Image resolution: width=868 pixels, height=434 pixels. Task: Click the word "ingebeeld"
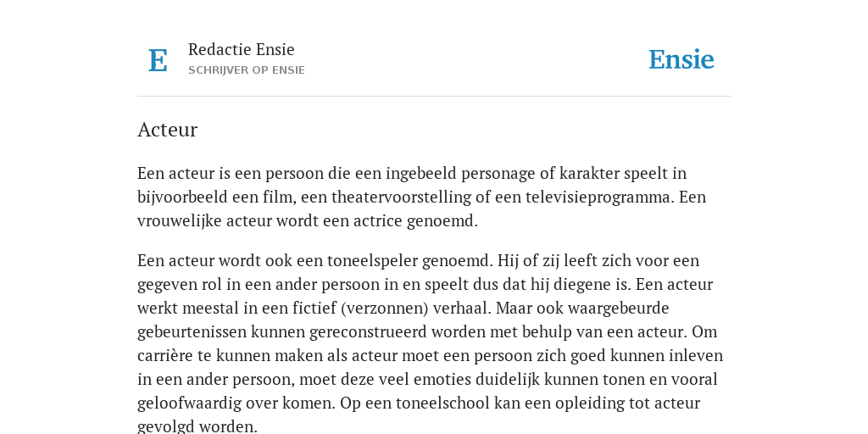click(421, 174)
